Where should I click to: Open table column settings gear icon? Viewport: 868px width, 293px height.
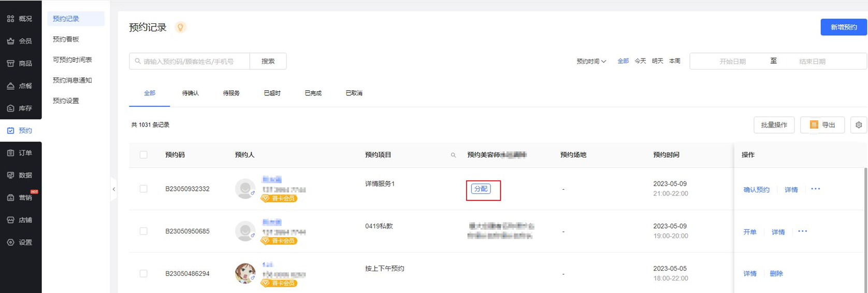point(859,125)
